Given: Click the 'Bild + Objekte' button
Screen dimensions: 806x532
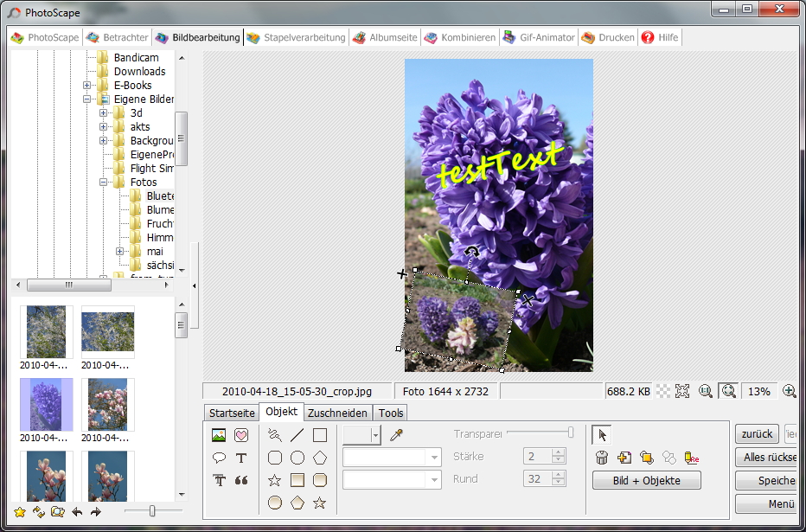Looking at the screenshot, I should pos(646,481).
